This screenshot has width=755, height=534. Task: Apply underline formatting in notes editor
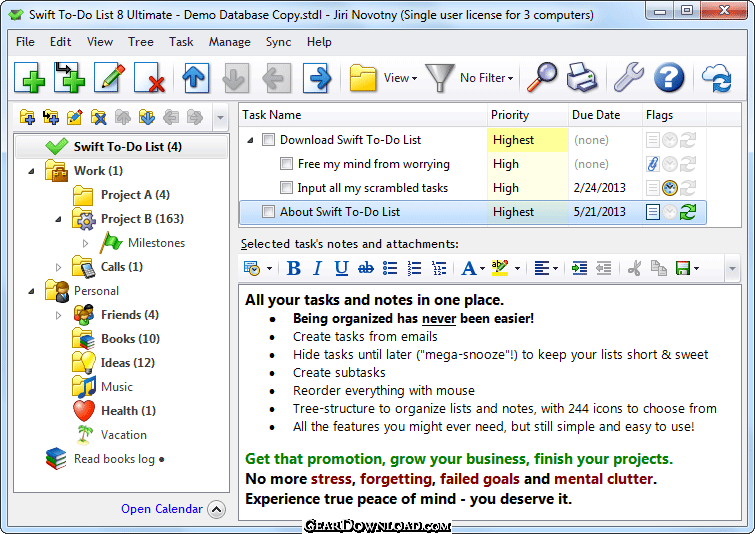coord(341,268)
